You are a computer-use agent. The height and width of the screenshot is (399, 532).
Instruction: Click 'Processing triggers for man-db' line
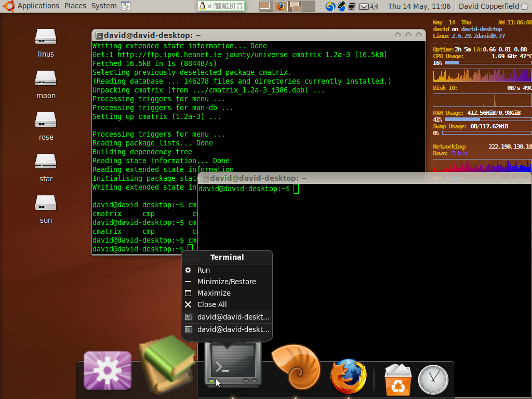pyautogui.click(x=163, y=108)
